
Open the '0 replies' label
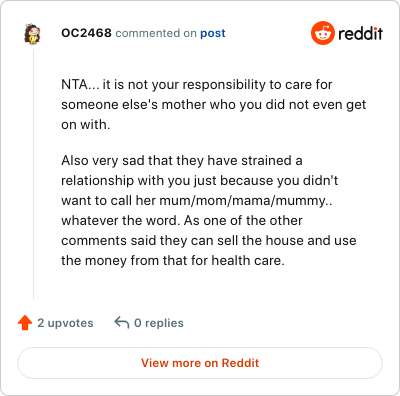159,323
